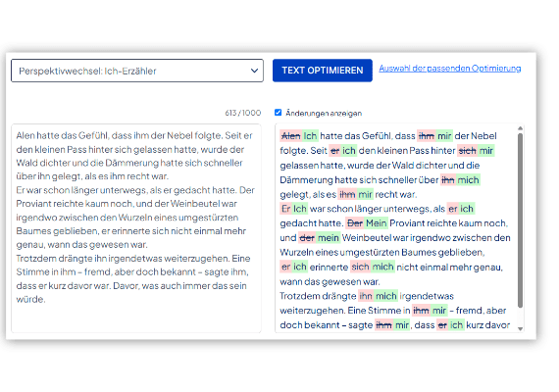The width and height of the screenshot is (559, 392).
Task: Open the Auswahl der passenden Optimierung link
Action: [x=449, y=68]
